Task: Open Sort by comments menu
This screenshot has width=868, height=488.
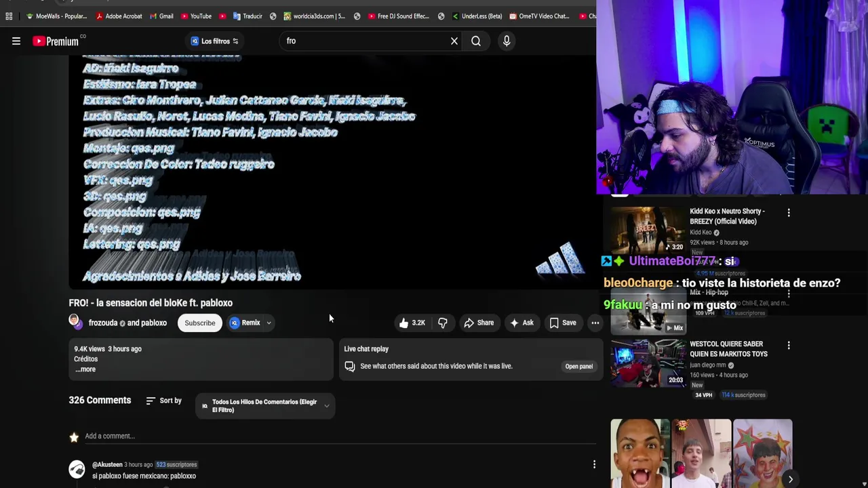Action: point(163,401)
